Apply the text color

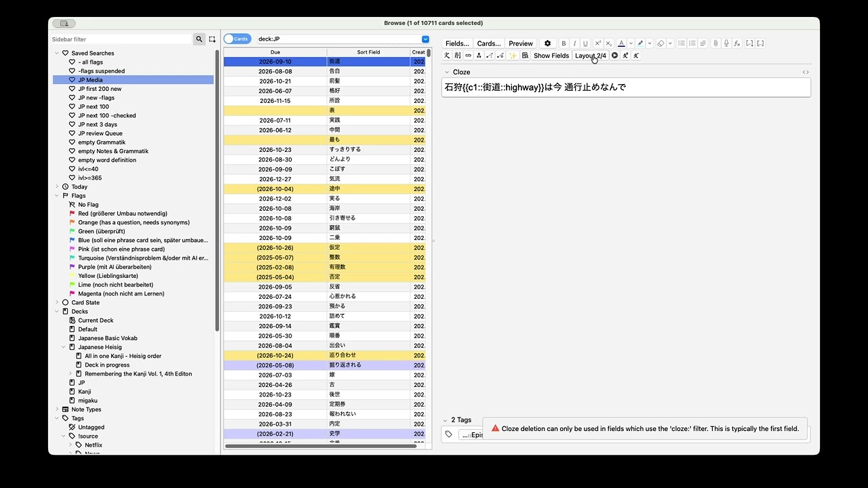[x=621, y=43]
